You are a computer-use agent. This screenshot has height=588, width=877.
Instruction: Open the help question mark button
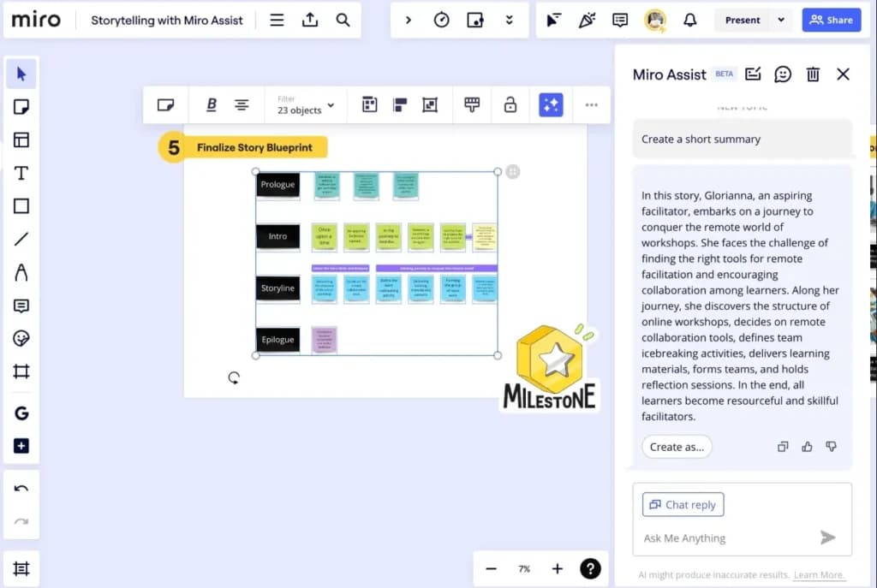coord(590,568)
